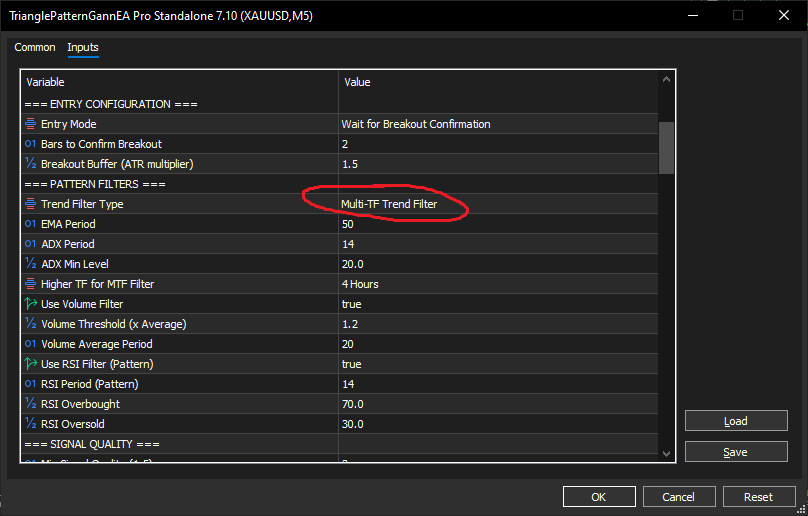Click the Breakout Buffer double-type icon
The image size is (808, 516).
[x=30, y=164]
